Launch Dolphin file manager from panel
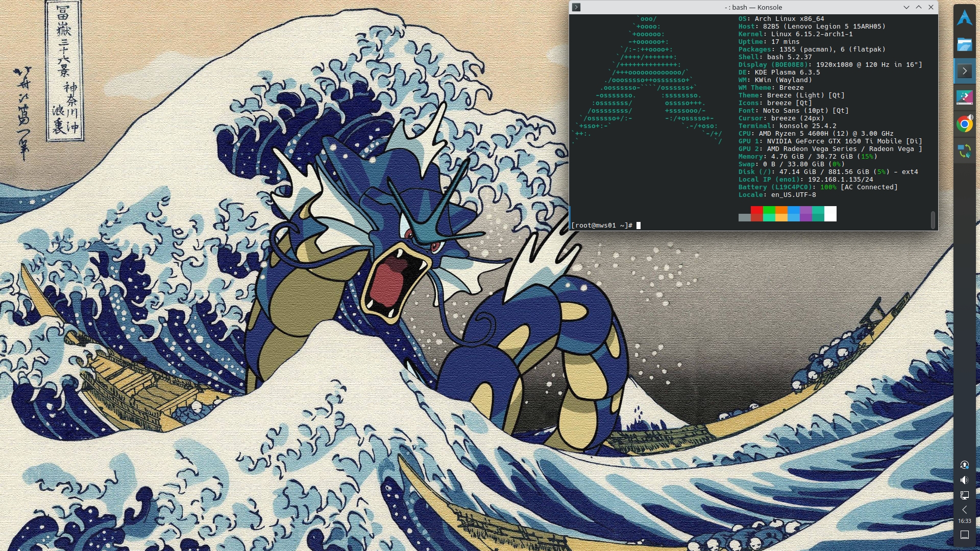The height and width of the screenshot is (551, 980). tap(964, 44)
